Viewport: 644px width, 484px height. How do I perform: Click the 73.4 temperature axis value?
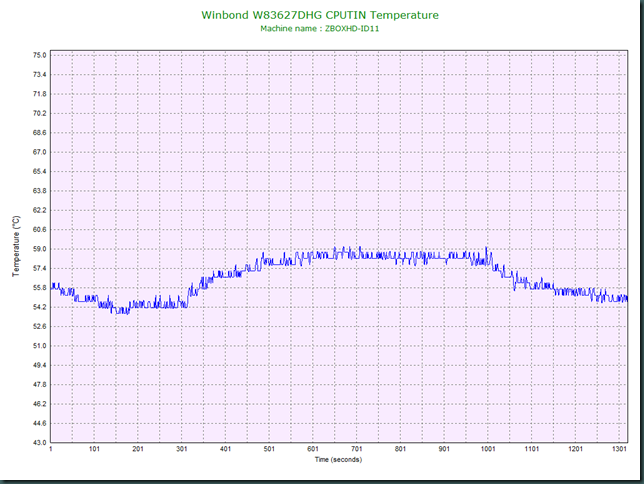pos(39,74)
